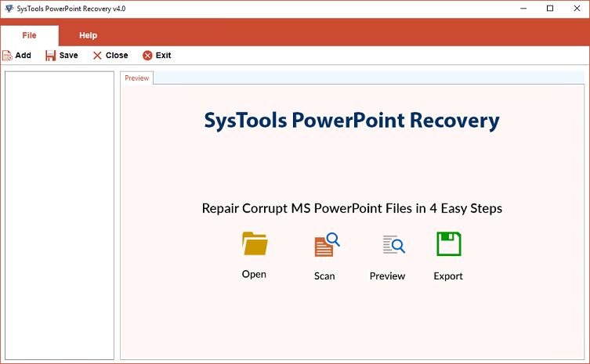
Task: Click the Exit button text
Action: pyautogui.click(x=163, y=56)
